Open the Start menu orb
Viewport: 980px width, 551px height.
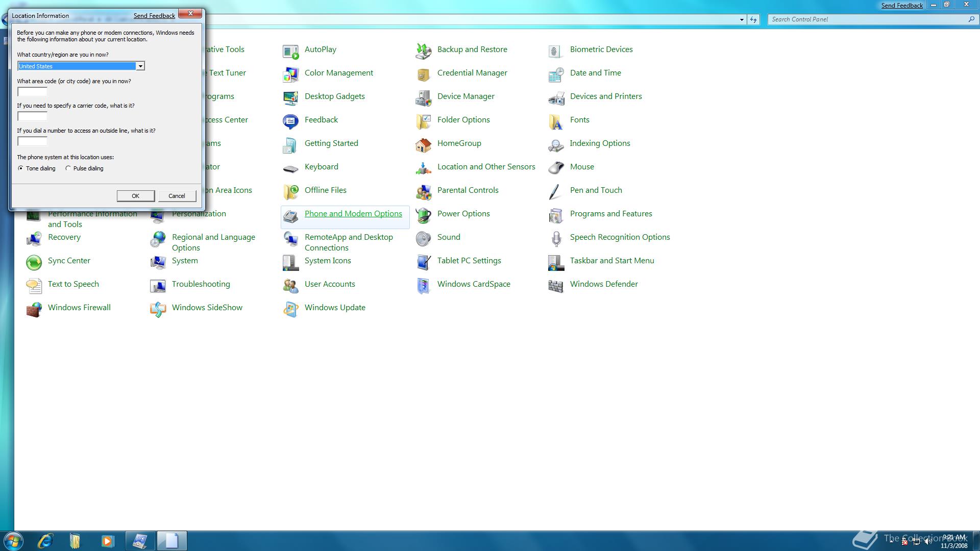pyautogui.click(x=13, y=541)
